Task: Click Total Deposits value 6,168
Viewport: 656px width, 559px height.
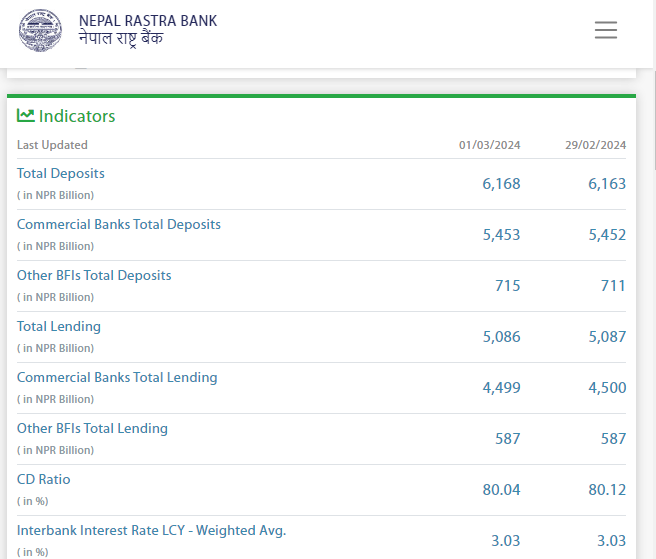Action: [501, 184]
